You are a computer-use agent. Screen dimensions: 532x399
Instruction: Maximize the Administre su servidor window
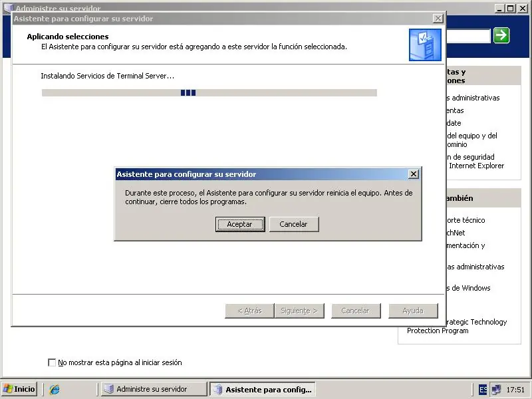pos(510,9)
